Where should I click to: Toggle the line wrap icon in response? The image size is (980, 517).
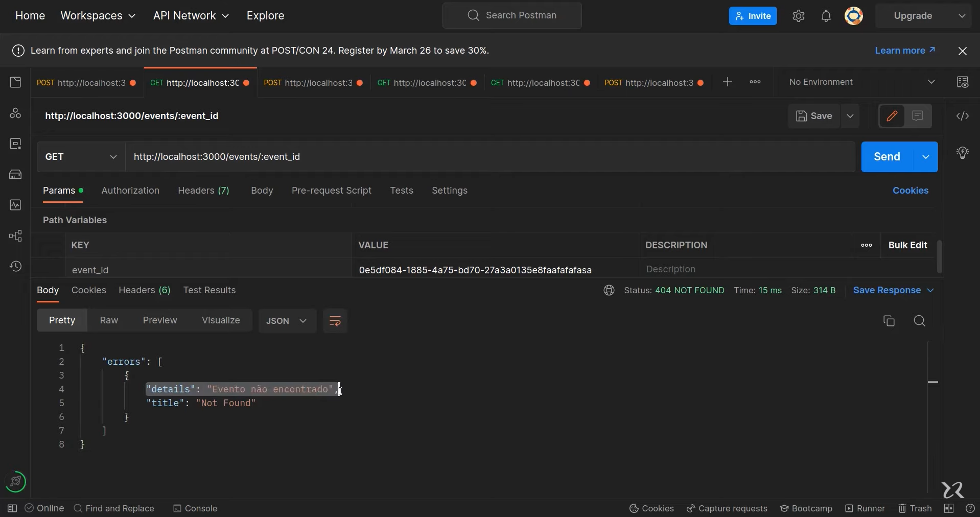335,321
